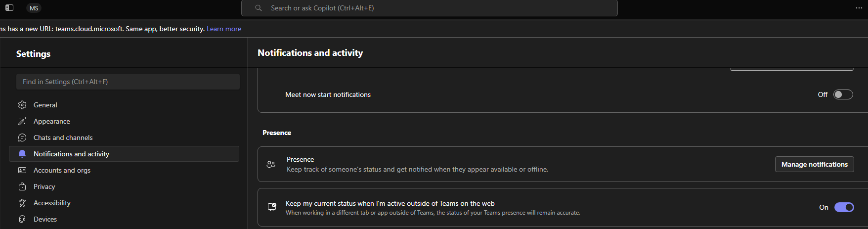
Task: Click the Appearance wand icon
Action: pos(22,121)
